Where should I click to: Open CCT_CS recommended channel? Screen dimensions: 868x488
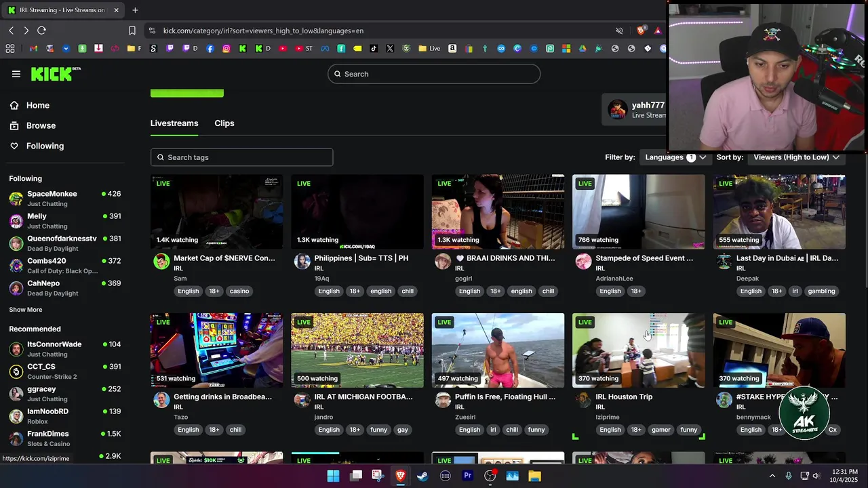65,371
